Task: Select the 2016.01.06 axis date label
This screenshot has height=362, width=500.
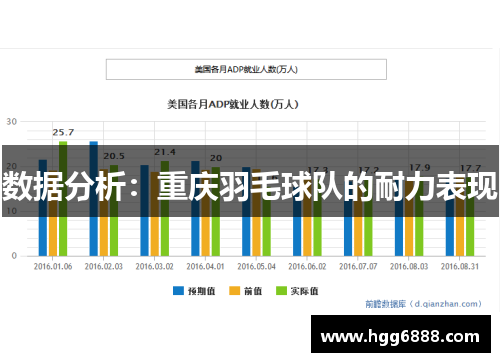Action: [53, 266]
